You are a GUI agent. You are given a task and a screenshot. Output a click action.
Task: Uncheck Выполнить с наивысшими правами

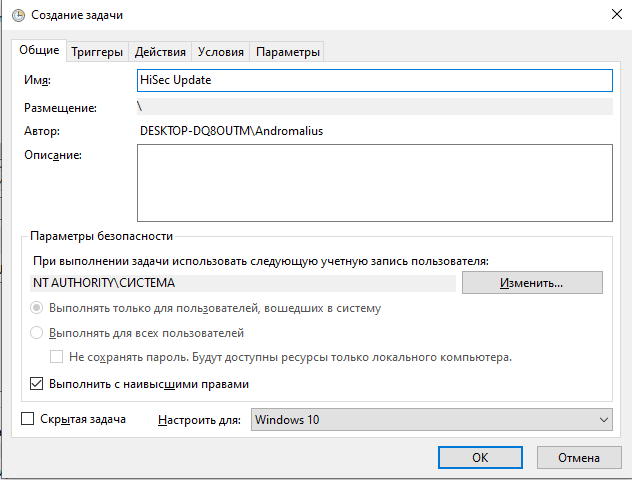[x=36, y=384]
